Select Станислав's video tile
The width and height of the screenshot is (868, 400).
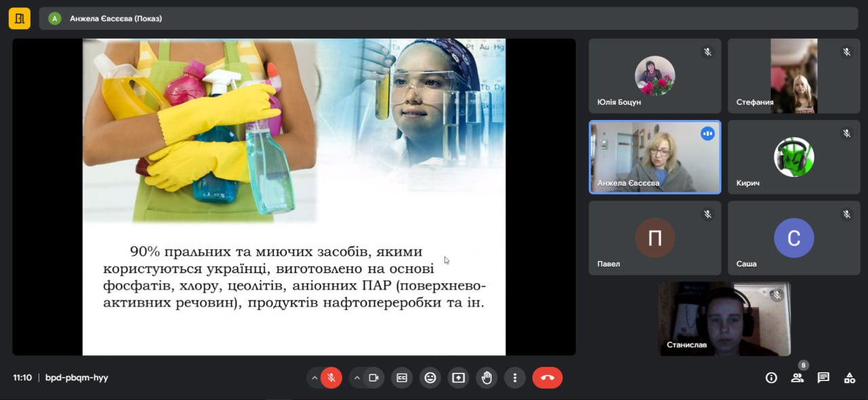pos(724,319)
